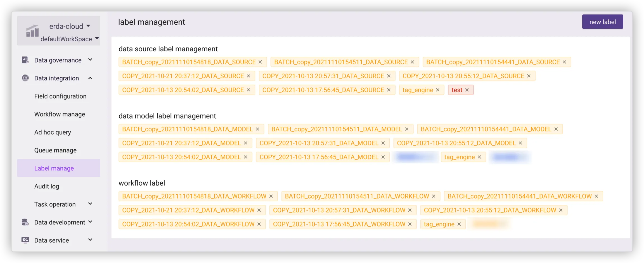Click the erda-cloud organization logo
This screenshot has width=644, height=263.
(x=32, y=31)
